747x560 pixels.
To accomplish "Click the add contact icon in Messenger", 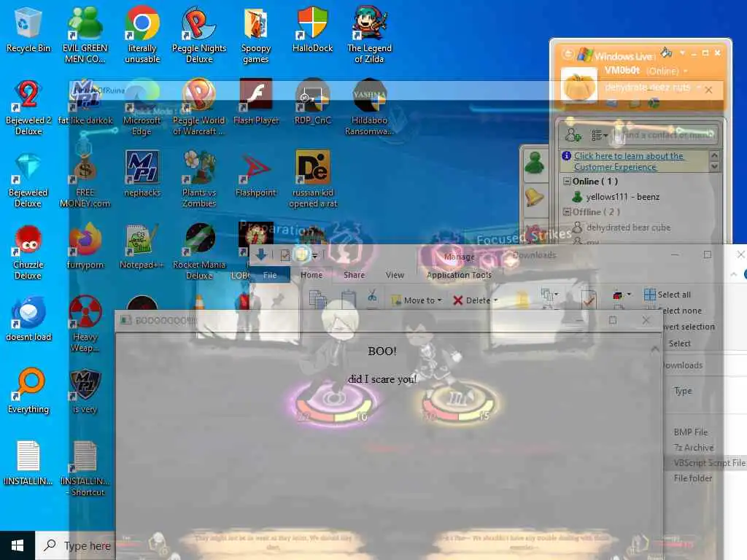I will pos(573,135).
